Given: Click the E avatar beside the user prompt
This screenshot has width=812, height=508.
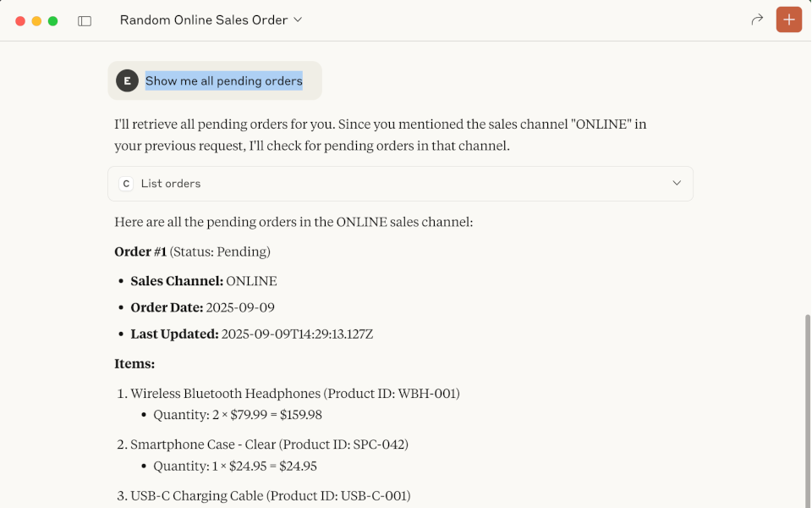Looking at the screenshot, I should [x=126, y=80].
